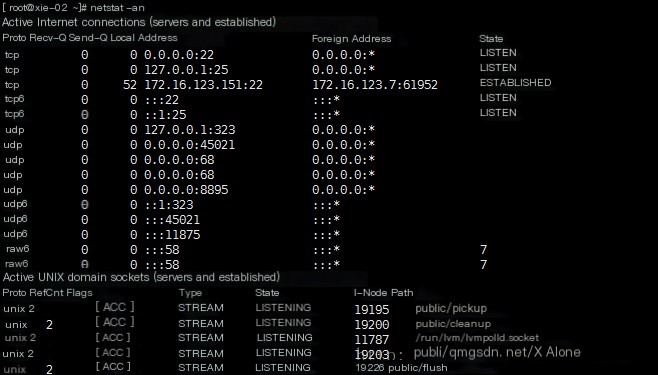Click the Active UNIX domain sockets heading
This screenshot has width=658, height=375.
141,277
